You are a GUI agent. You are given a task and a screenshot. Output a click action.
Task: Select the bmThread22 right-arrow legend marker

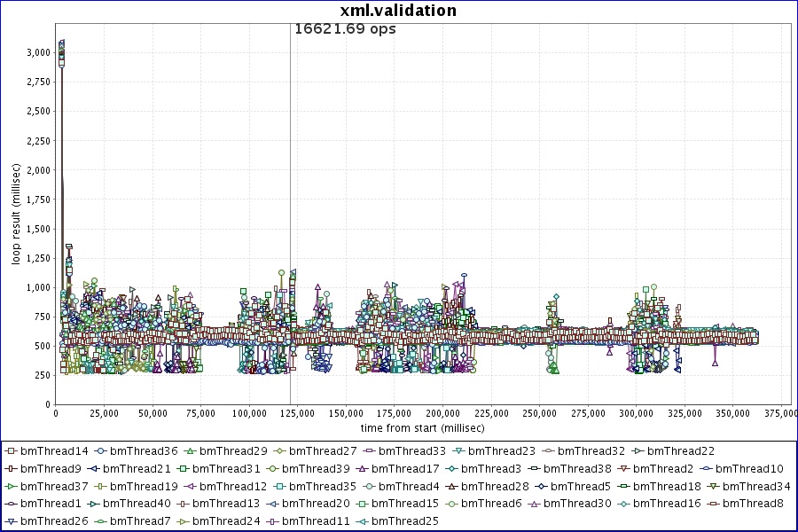(x=638, y=451)
